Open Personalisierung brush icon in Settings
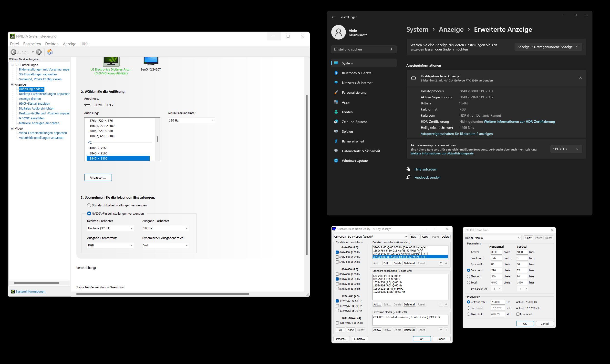The width and height of the screenshot is (610, 364). click(336, 92)
